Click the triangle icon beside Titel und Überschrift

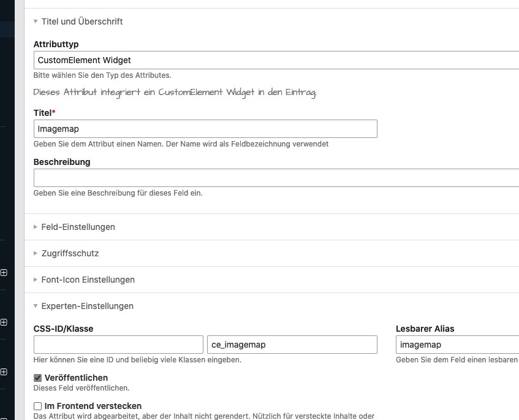[36, 21]
